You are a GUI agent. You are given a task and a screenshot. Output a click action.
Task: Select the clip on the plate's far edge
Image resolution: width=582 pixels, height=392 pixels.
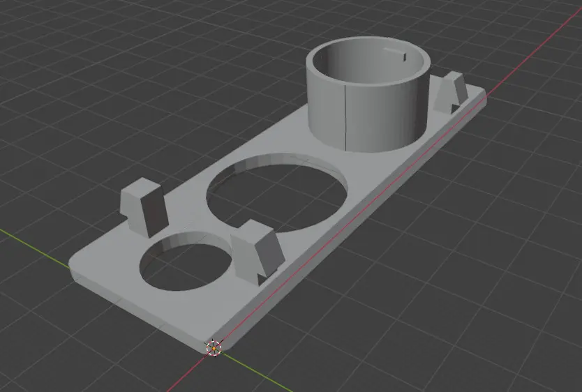[144, 207]
